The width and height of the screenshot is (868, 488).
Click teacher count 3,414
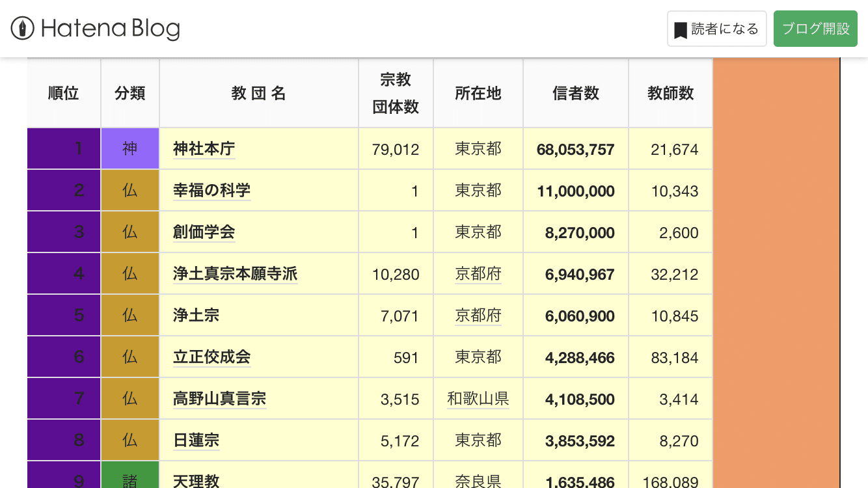679,400
